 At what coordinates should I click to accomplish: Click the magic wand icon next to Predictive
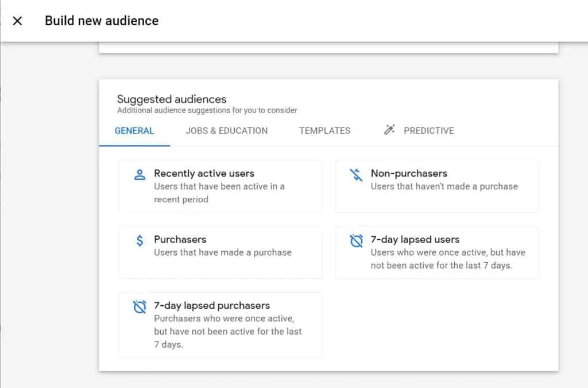pyautogui.click(x=390, y=130)
